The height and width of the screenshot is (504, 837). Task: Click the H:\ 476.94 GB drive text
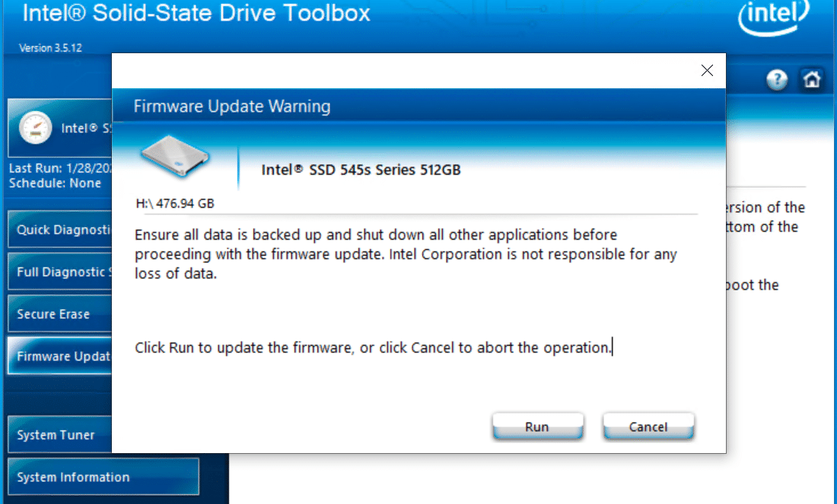coord(175,203)
